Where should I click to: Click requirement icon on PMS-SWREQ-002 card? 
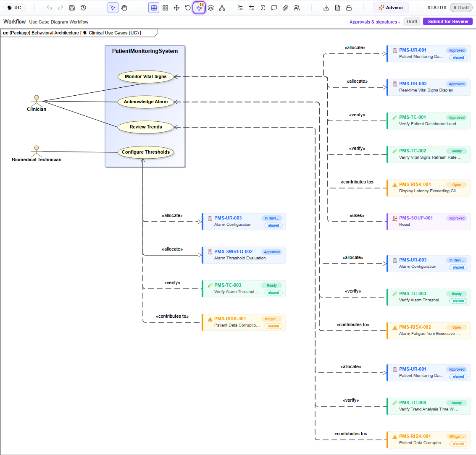point(210,252)
